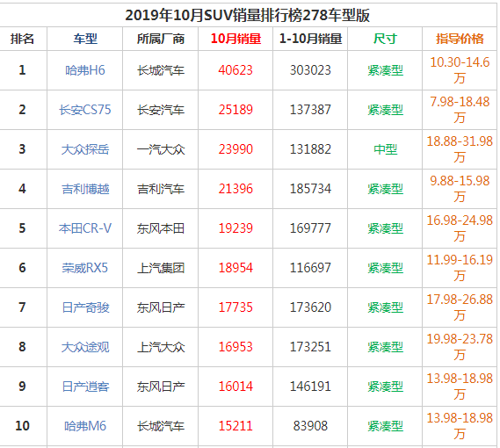Select cumulative sales value 131882
The image size is (500, 448).
point(310,149)
